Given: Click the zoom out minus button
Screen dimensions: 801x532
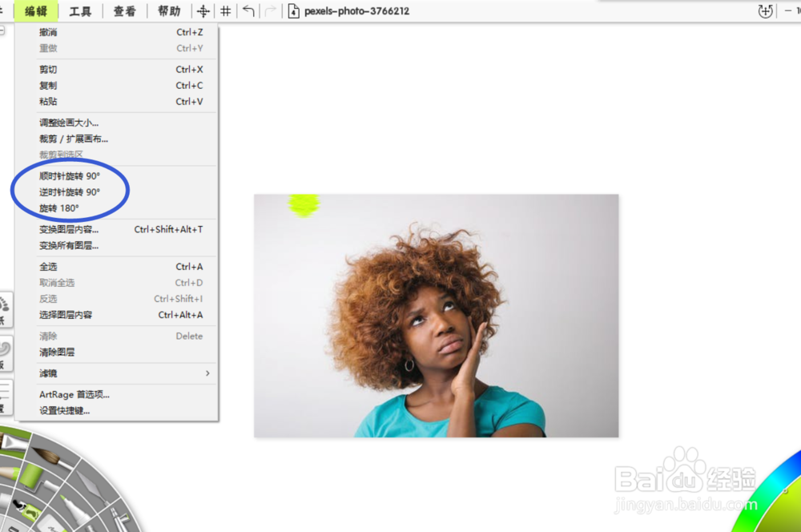Looking at the screenshot, I should tap(787, 10).
